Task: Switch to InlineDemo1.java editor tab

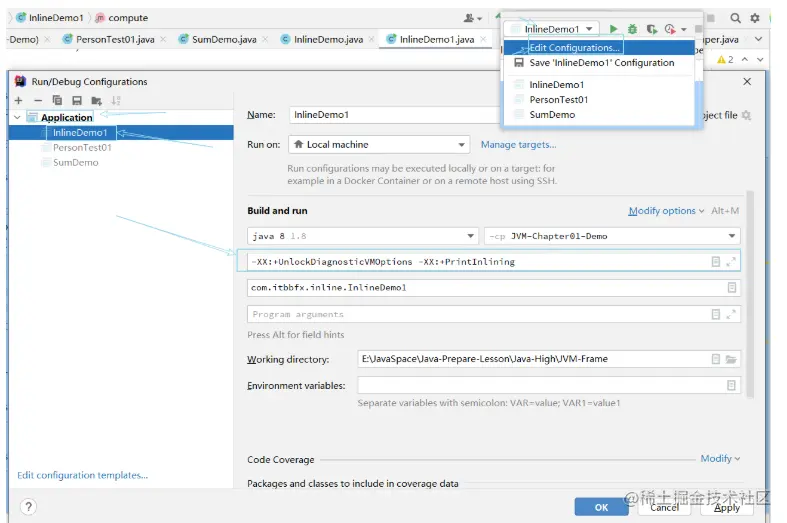Action: (437, 39)
